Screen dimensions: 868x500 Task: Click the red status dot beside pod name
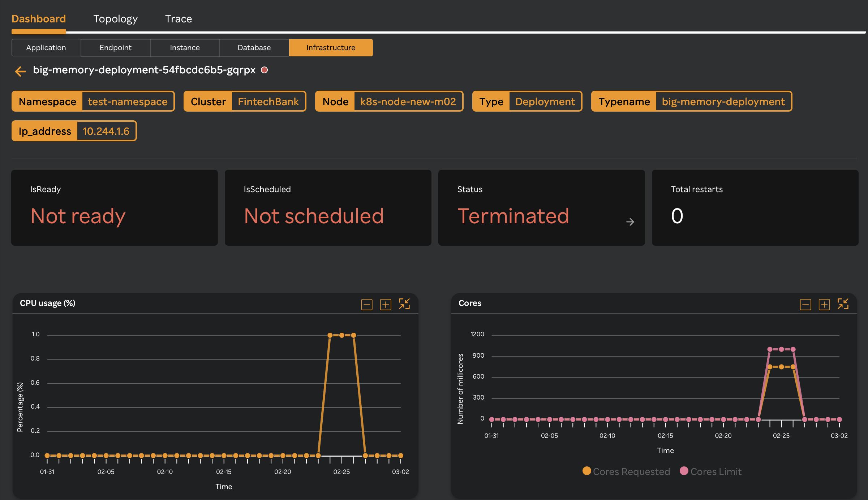click(x=265, y=70)
